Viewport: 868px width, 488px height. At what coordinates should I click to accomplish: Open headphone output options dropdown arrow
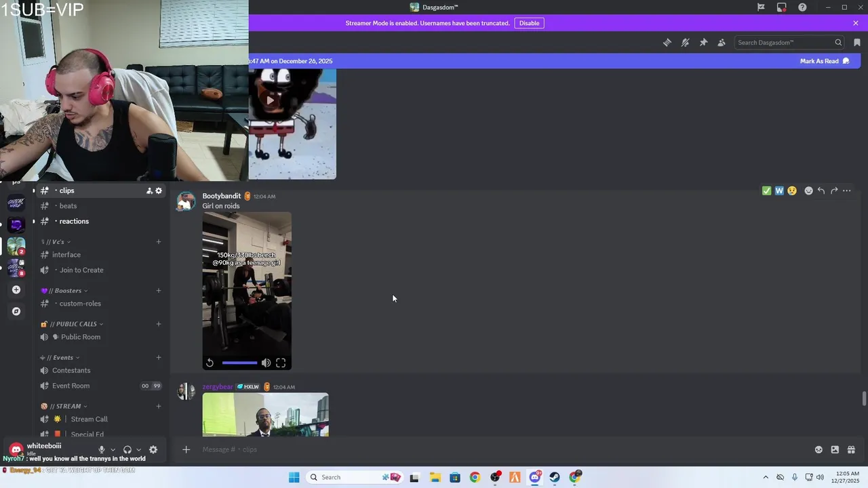pos(138,449)
